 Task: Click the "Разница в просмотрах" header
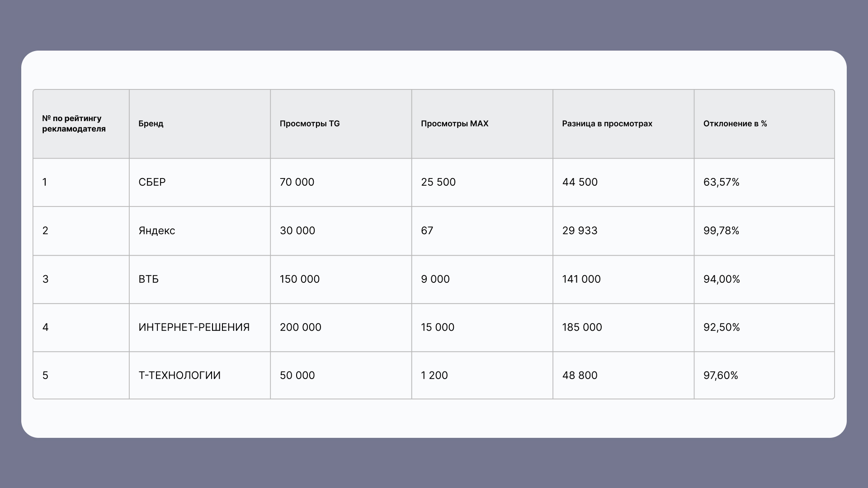click(607, 124)
